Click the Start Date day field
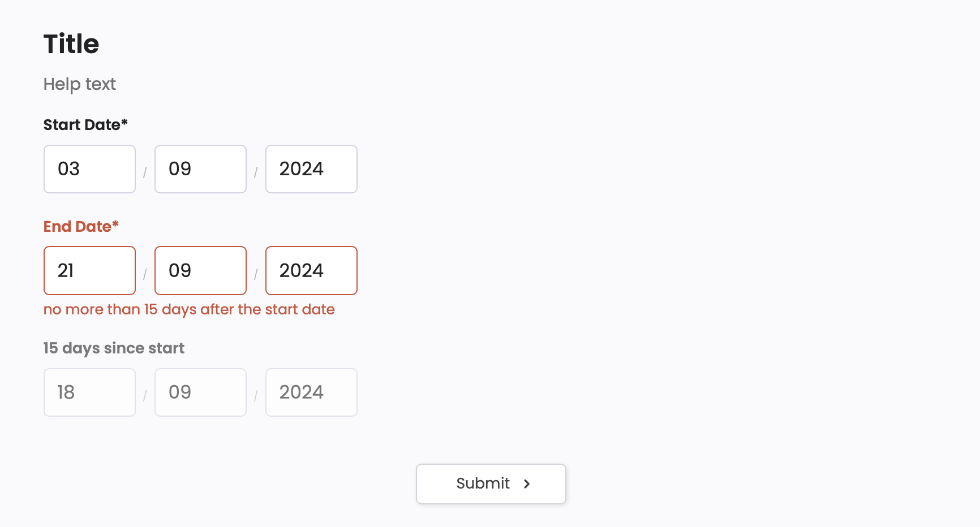The image size is (980, 527). click(89, 169)
